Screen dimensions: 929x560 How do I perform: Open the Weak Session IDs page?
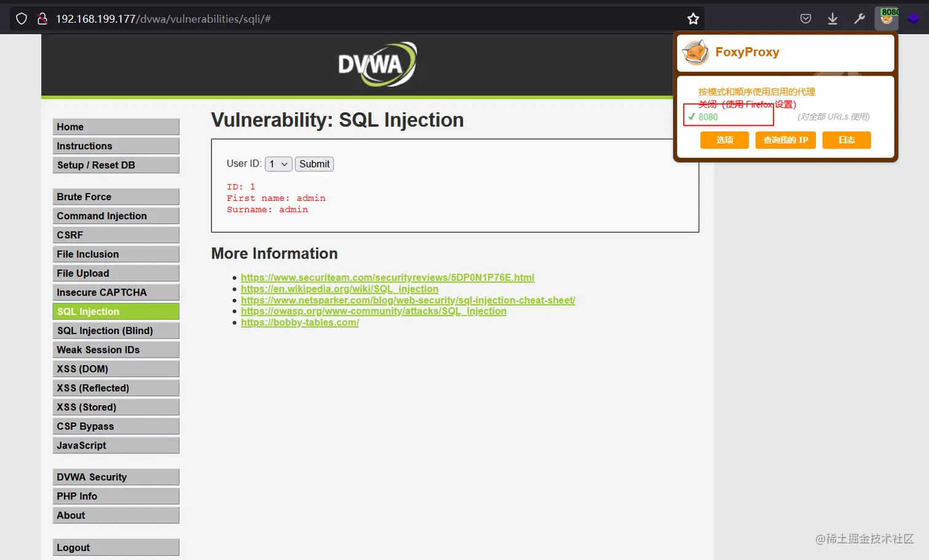116,349
